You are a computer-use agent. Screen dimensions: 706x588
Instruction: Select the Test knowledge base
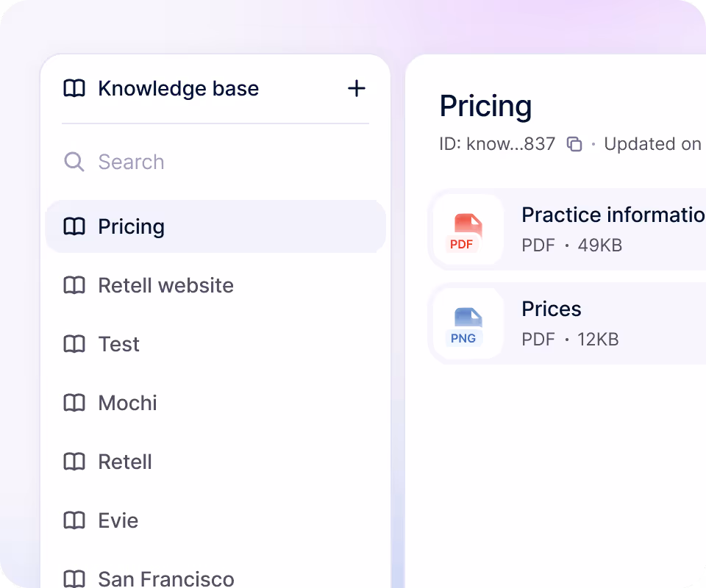point(215,344)
